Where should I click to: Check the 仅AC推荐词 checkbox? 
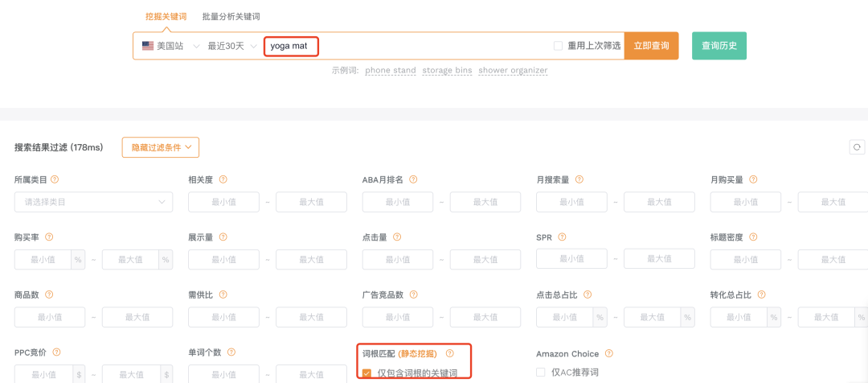[541, 373]
